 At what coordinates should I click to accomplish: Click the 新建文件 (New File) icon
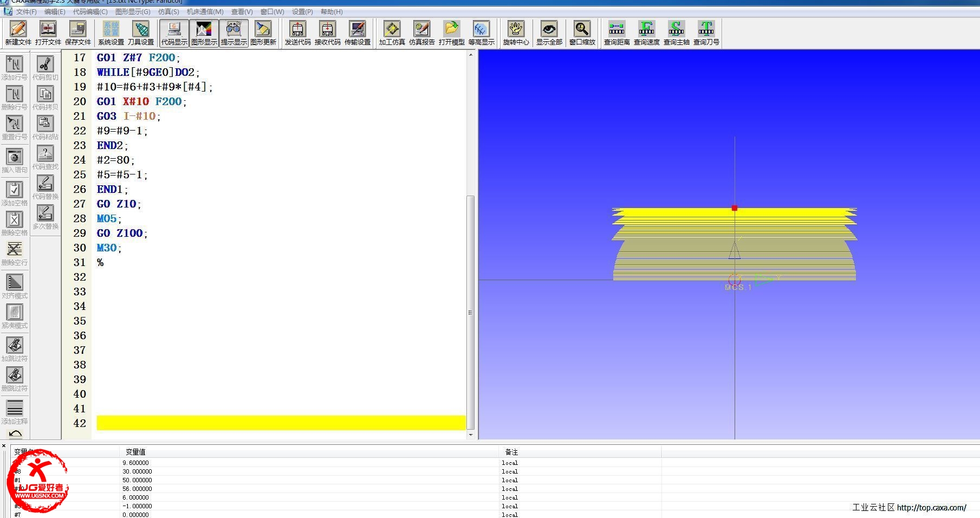click(18, 33)
